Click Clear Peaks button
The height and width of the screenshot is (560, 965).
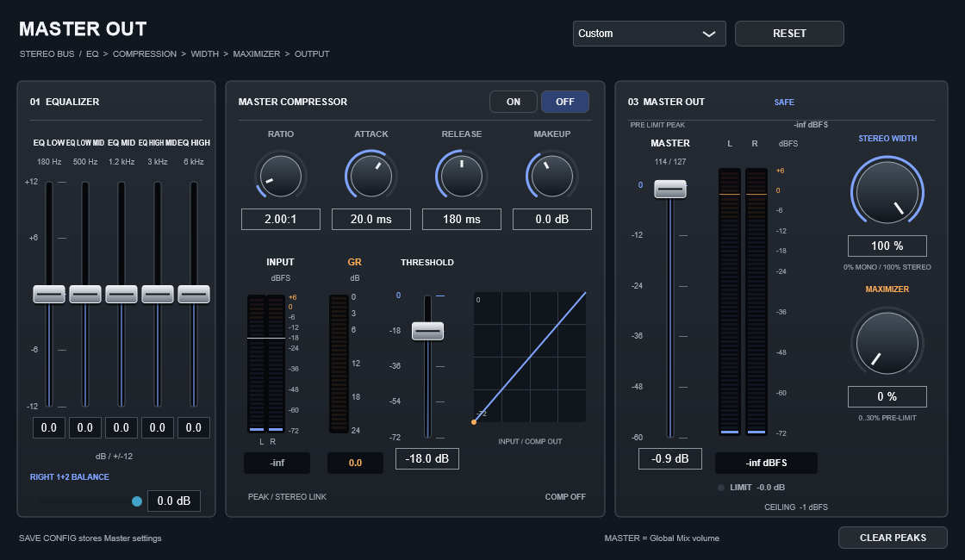pyautogui.click(x=893, y=538)
